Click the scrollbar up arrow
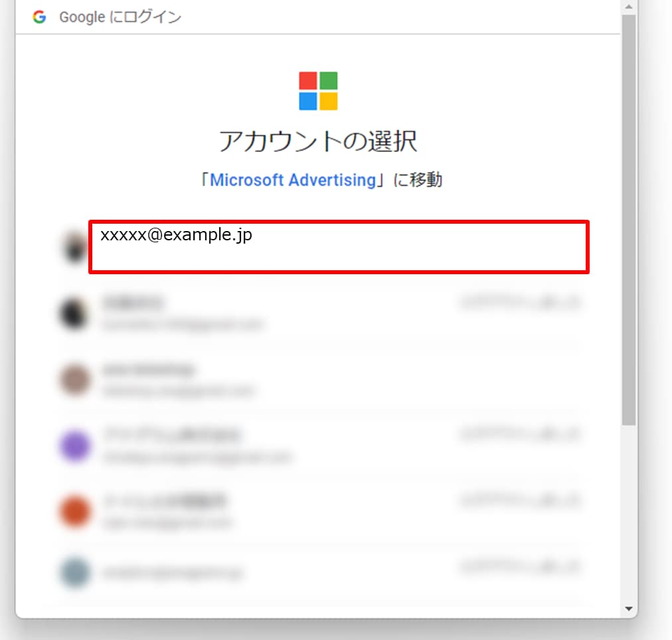 628,5
